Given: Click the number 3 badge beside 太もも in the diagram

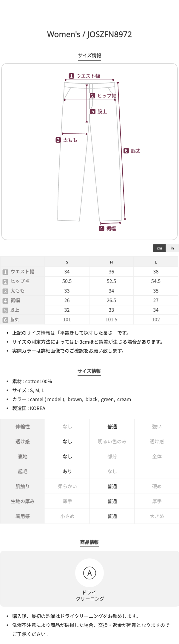Looking at the screenshot, I should click(58, 140).
